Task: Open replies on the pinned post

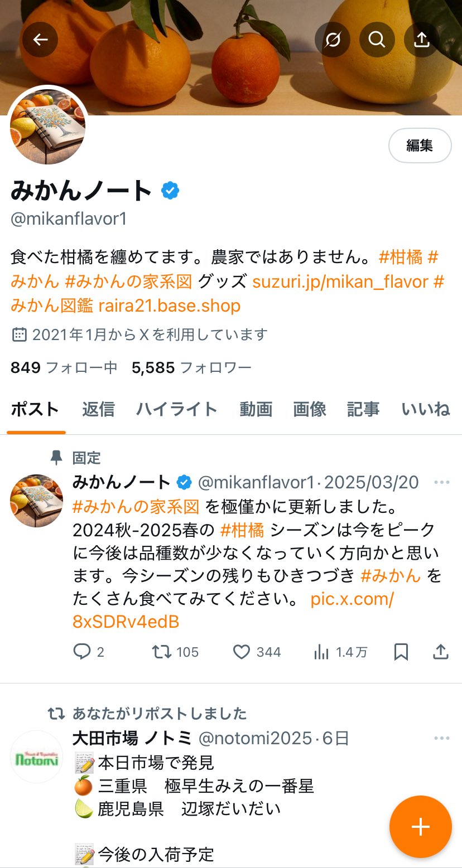Action: 89,652
